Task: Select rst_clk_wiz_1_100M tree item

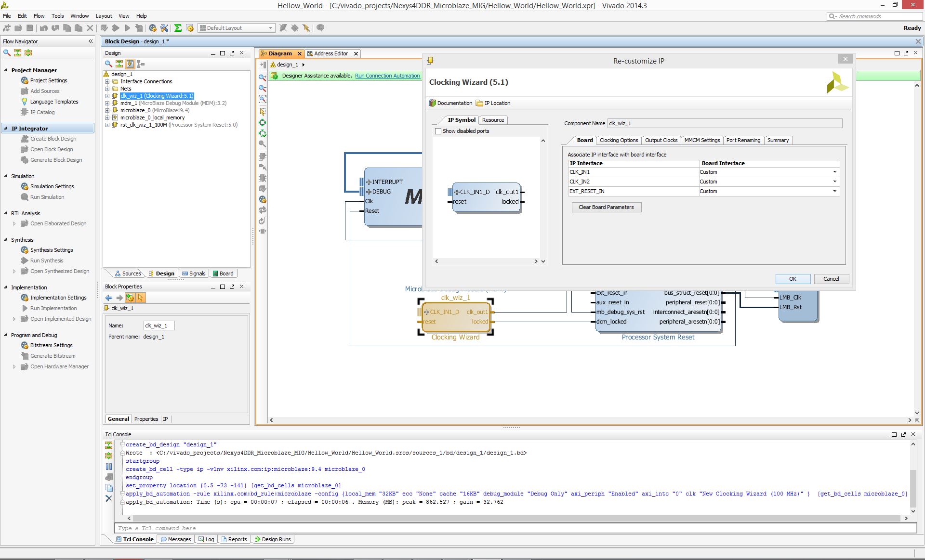Action: click(x=178, y=125)
